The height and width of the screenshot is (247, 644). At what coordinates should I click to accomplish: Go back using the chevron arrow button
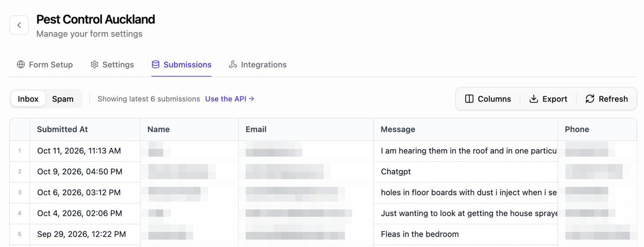tap(19, 25)
